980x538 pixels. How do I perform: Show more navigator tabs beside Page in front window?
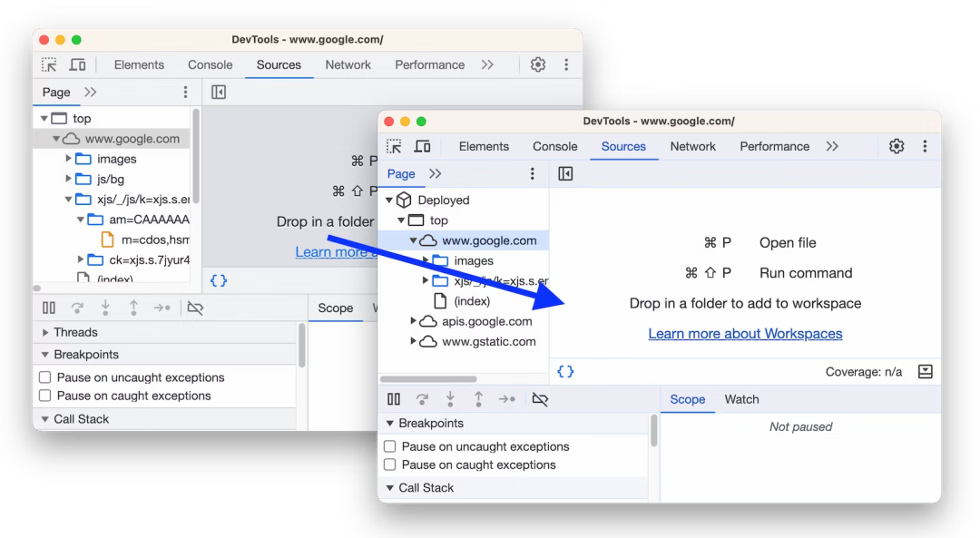435,173
